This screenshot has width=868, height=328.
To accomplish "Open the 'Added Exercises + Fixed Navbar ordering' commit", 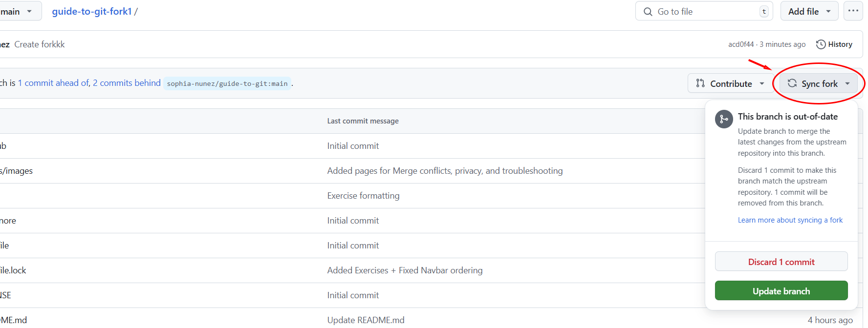I will [x=405, y=270].
